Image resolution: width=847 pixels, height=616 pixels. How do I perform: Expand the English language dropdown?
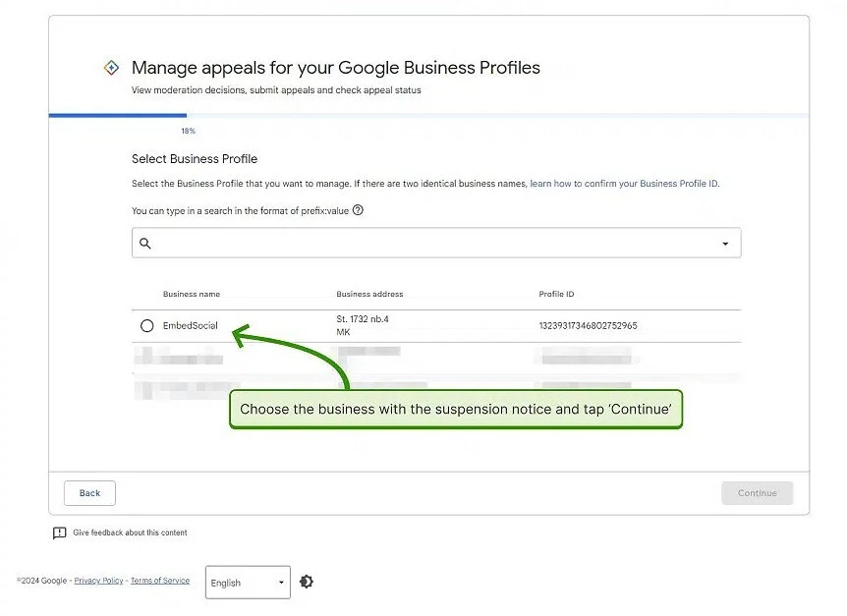248,583
